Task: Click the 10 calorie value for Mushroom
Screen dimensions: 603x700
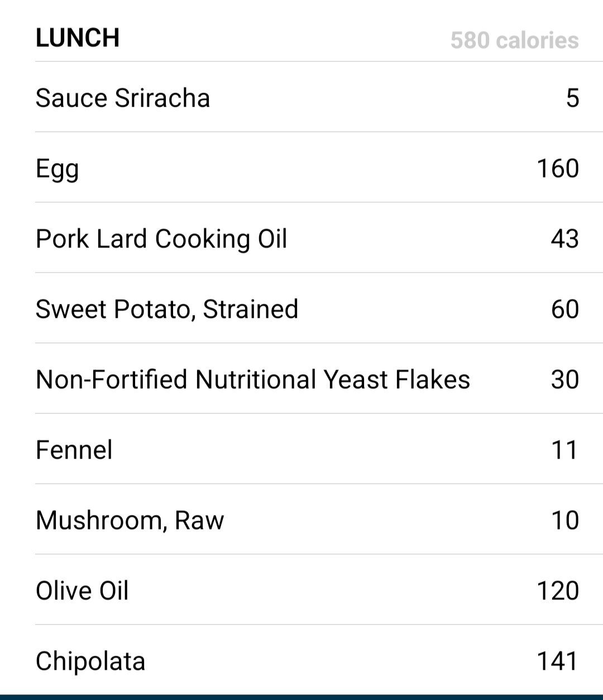Action: pos(564,520)
